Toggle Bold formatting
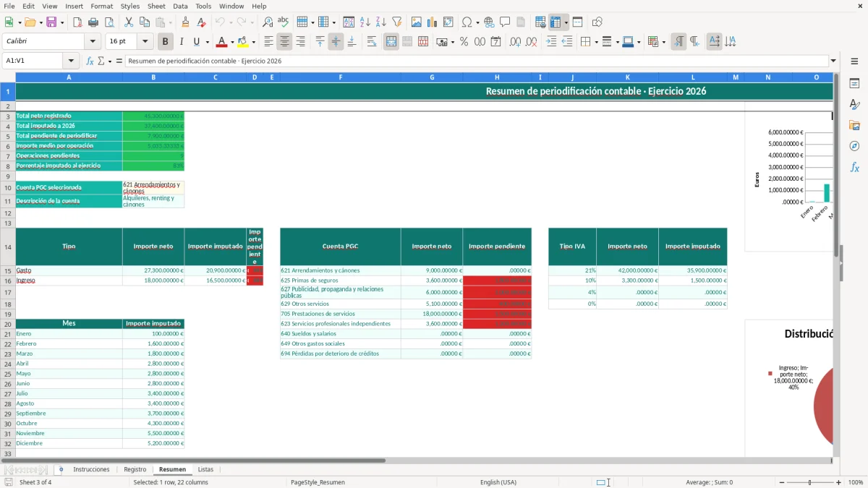 tap(165, 42)
